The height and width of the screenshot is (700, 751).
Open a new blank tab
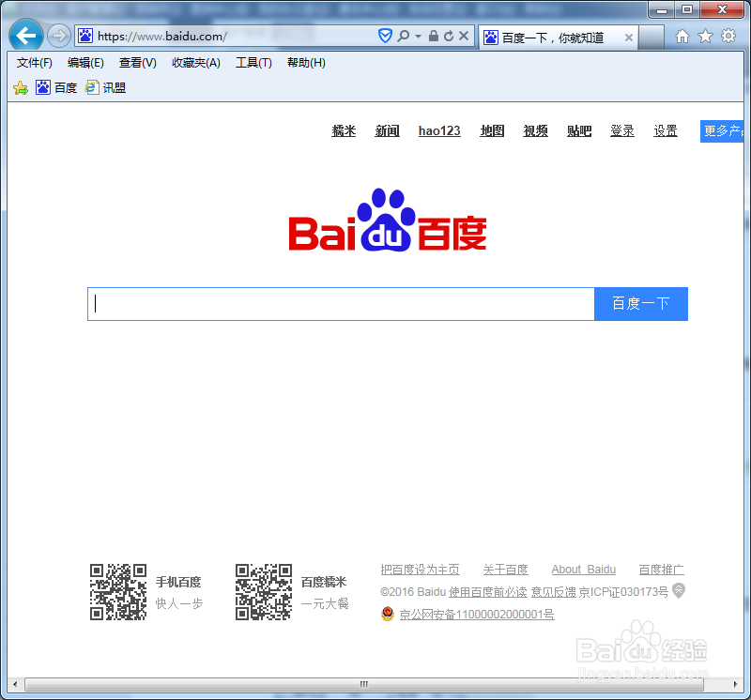pos(651,38)
